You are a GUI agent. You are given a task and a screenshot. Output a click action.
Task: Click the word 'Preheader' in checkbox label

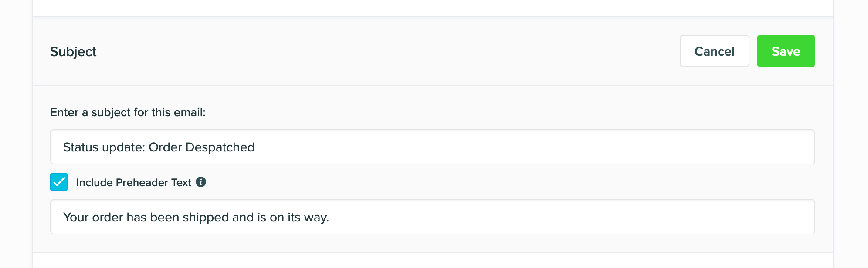click(142, 182)
